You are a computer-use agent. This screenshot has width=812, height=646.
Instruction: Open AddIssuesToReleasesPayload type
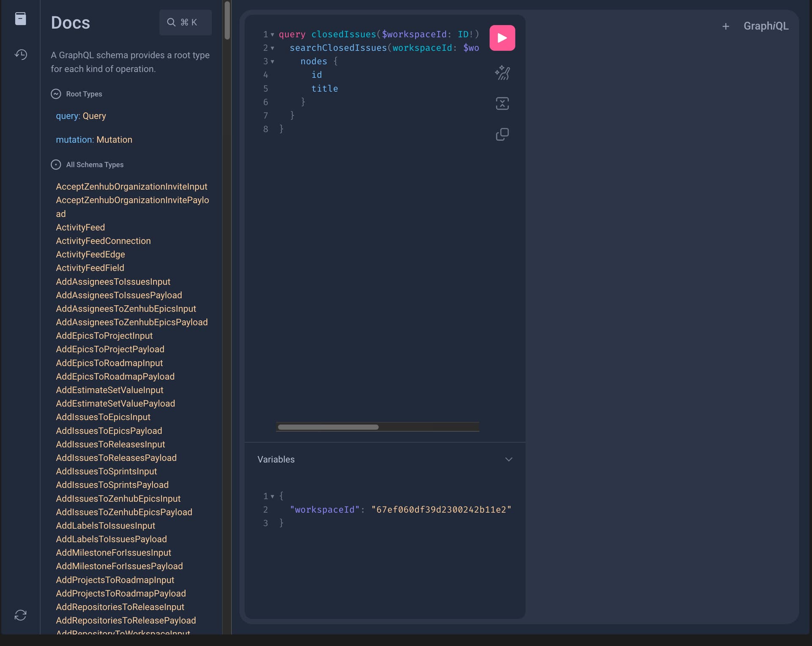[116, 458]
